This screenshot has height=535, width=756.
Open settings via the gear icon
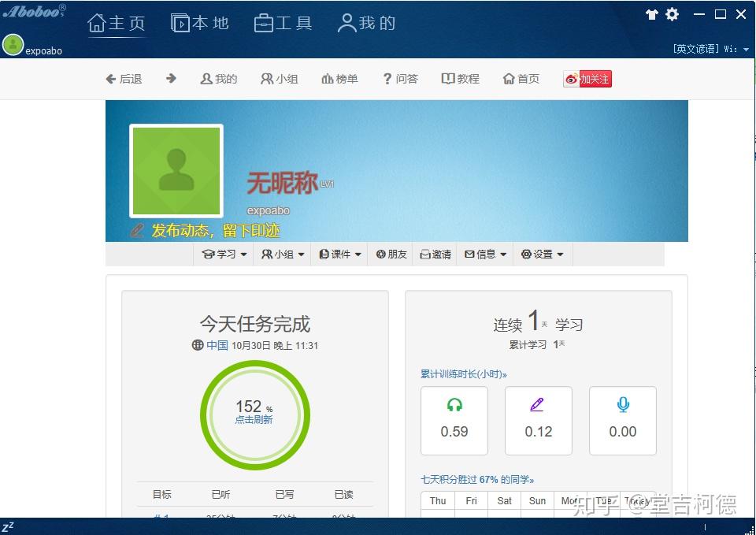click(673, 13)
